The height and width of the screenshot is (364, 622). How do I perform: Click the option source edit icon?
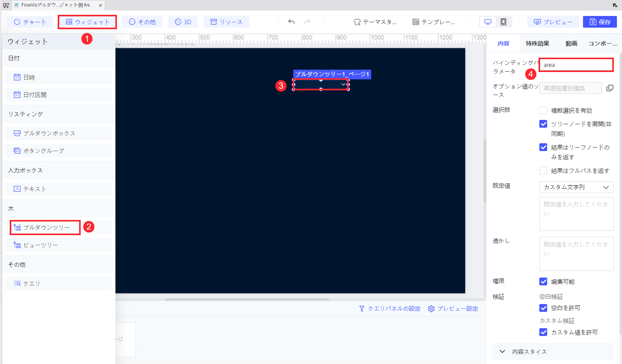tap(610, 88)
